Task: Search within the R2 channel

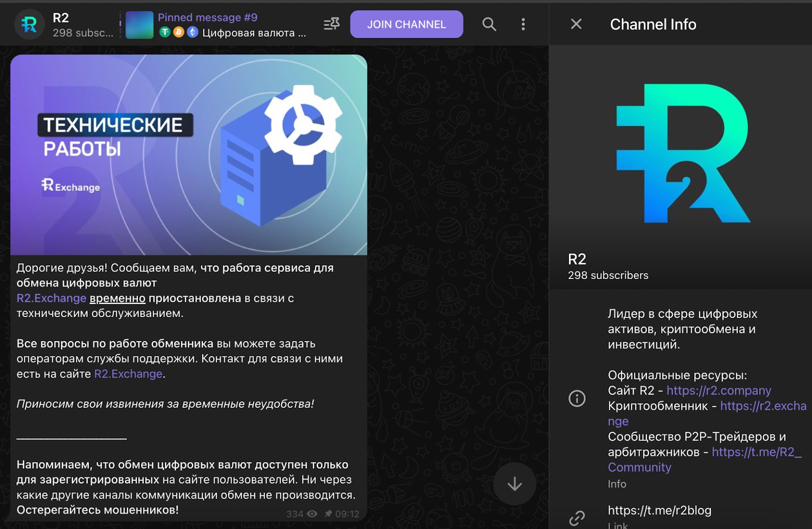Action: pos(489,24)
